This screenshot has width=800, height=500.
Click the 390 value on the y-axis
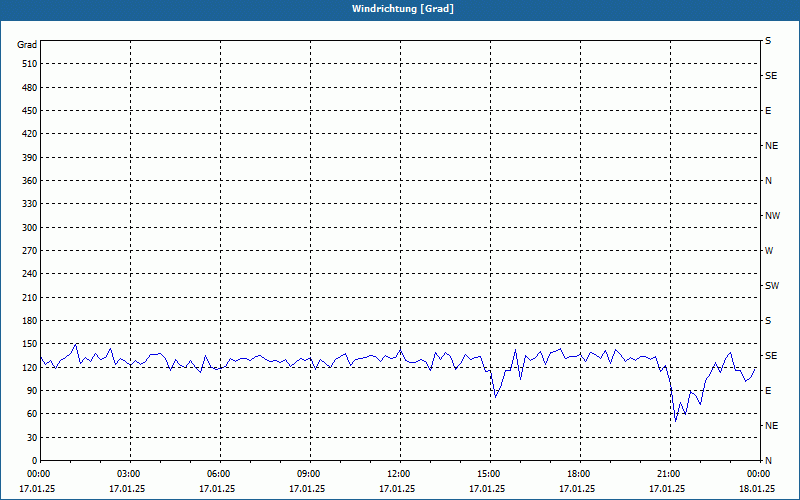tap(30, 158)
